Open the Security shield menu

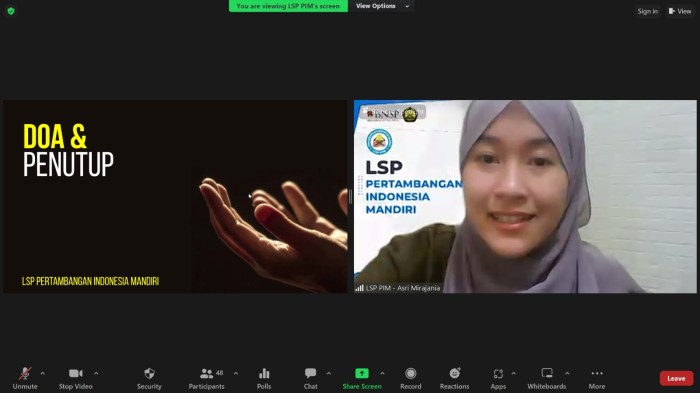point(149,378)
